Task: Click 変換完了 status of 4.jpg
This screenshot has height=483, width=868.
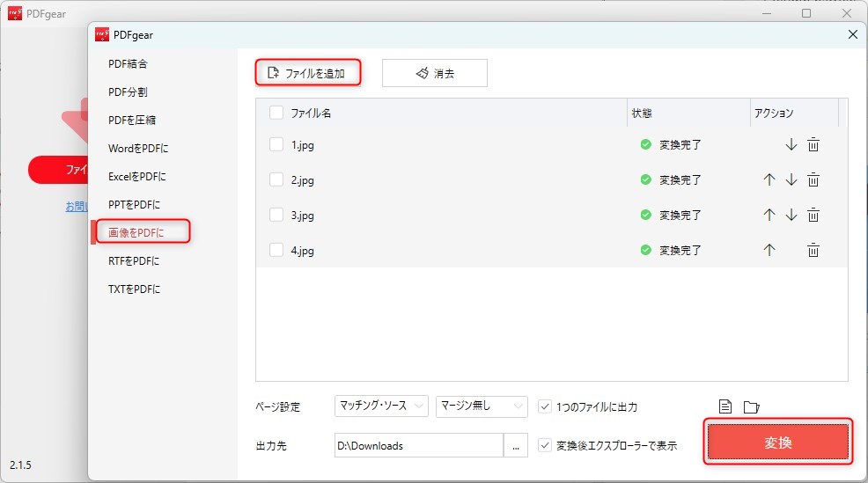Action: (x=680, y=250)
